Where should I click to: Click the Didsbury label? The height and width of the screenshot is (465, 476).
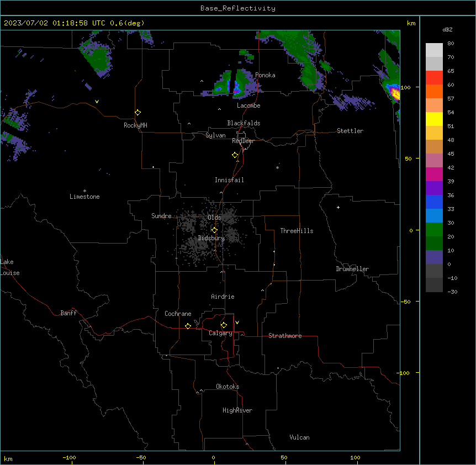(211, 238)
